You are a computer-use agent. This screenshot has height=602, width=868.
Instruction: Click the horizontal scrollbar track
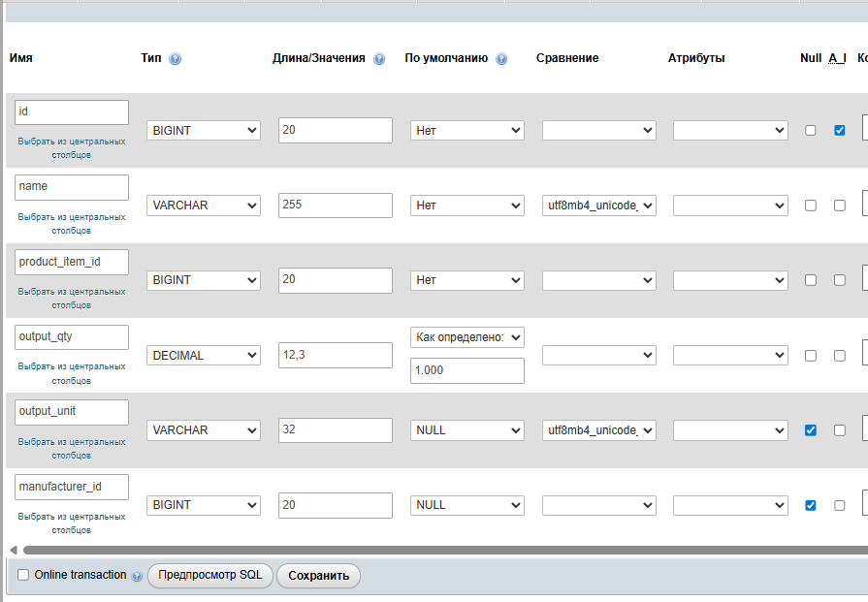tap(436, 550)
